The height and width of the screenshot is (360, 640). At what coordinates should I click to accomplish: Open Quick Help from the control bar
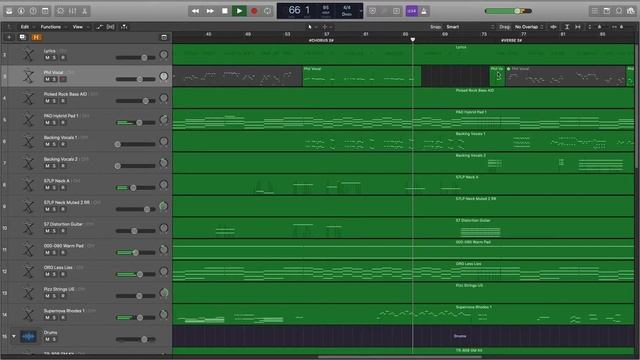[33, 11]
